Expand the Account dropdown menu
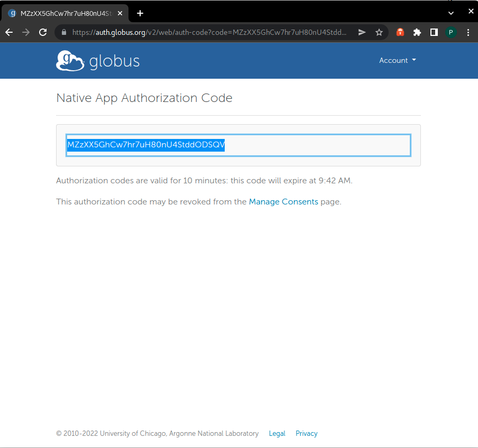This screenshot has width=478, height=448. click(x=397, y=60)
